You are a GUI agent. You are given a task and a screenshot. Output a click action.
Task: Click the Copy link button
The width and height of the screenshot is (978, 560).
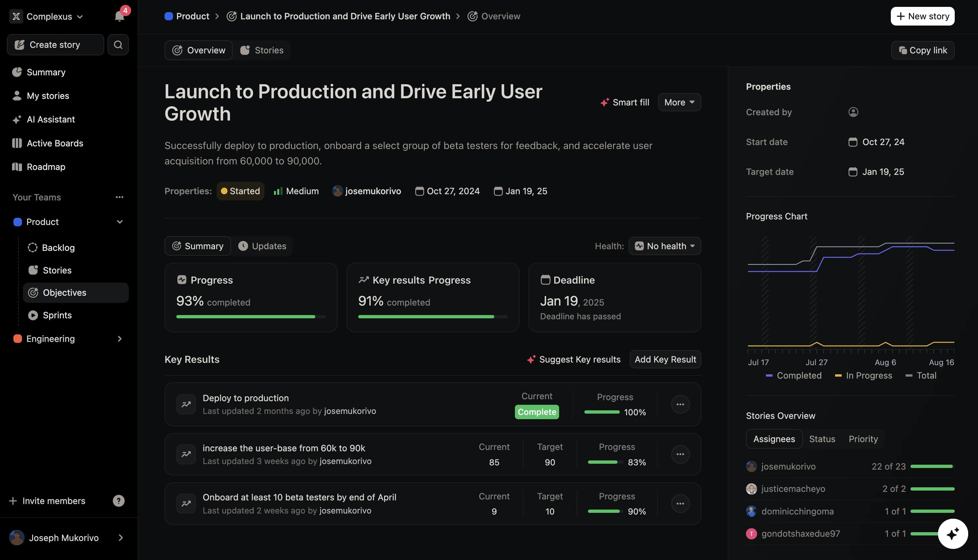[922, 50]
